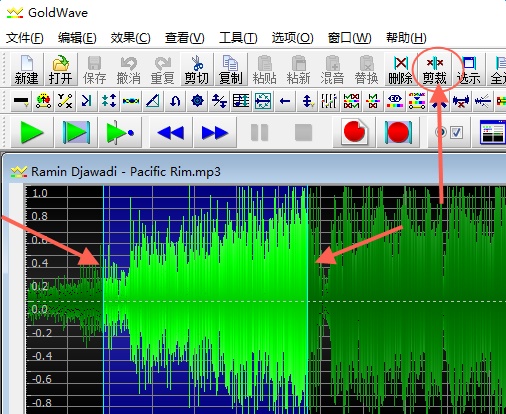Click the selection start marker line
This screenshot has width=506, height=414.
click(x=104, y=300)
